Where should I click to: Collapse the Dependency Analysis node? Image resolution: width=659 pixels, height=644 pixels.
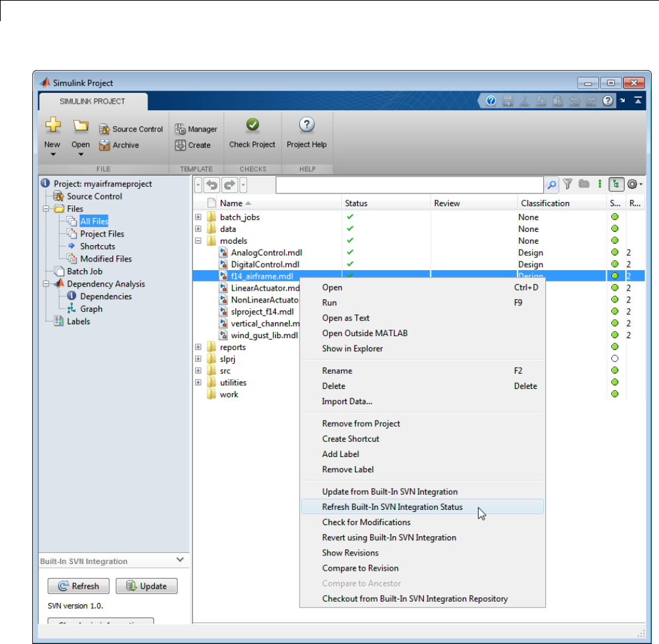[46, 284]
